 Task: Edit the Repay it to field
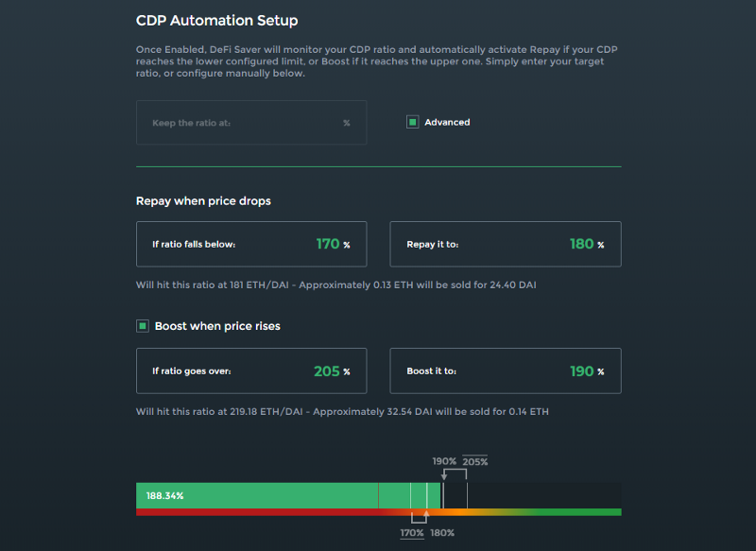(506, 245)
